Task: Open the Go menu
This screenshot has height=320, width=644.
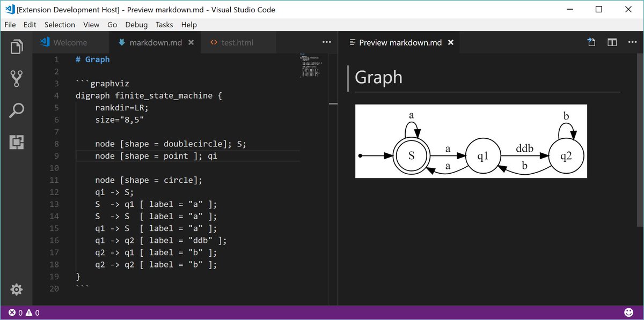Action: (x=112, y=25)
